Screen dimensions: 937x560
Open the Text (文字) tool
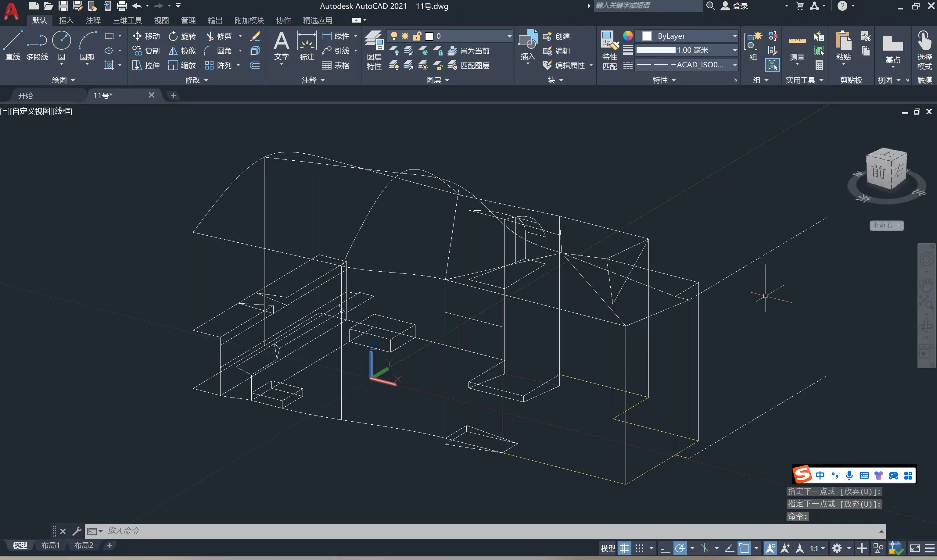tap(281, 46)
